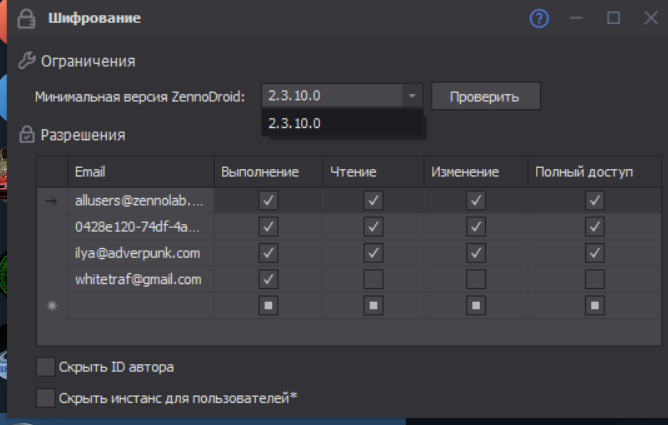668x425 pixels.
Task: Click the help question mark icon
Action: 539,18
